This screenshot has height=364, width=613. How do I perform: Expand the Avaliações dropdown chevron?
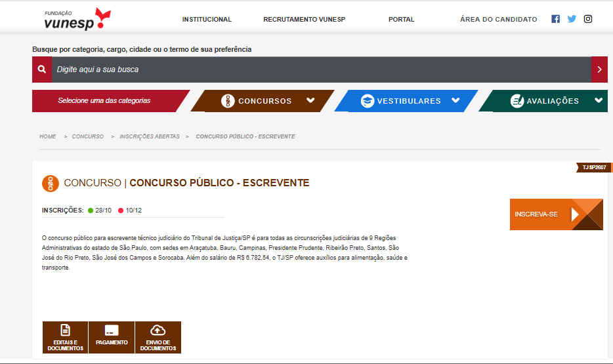pyautogui.click(x=599, y=100)
